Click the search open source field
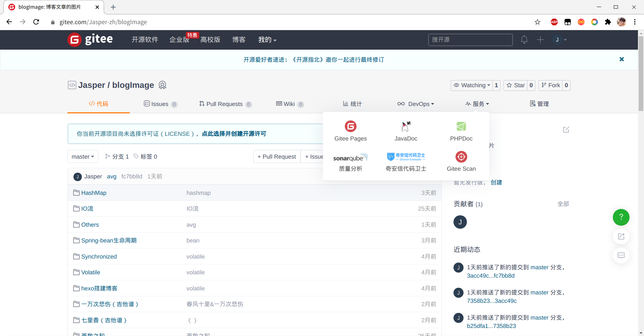Screen dimensions: 644x336 point(470,40)
